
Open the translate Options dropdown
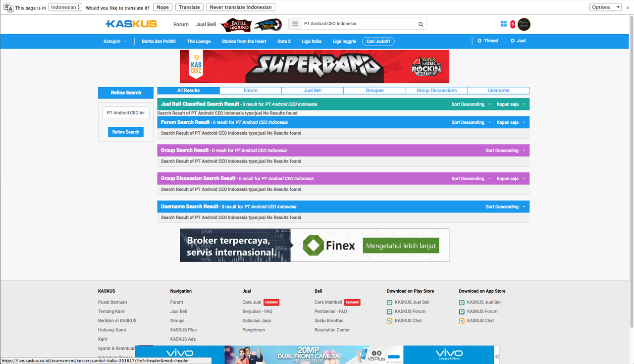[x=605, y=7]
